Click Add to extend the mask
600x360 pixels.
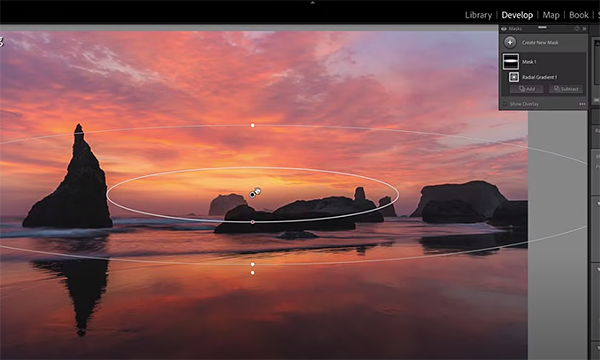527,89
